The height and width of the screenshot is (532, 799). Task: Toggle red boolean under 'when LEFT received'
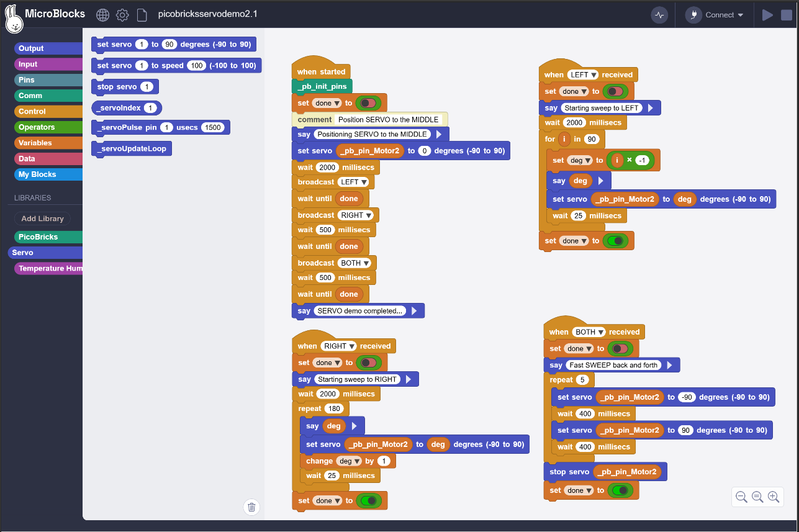[x=615, y=91]
